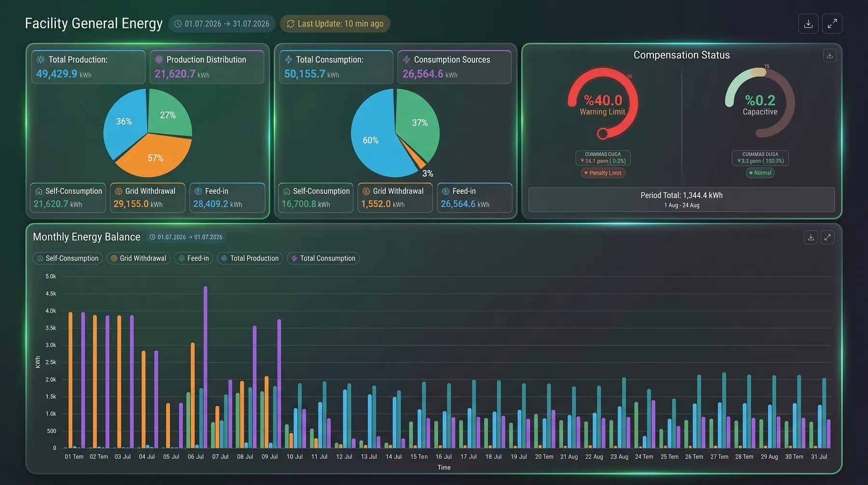Viewport: 868px width, 485px height.
Task: Toggle the Grid Withdrawal series in chart legend
Action: (x=138, y=258)
